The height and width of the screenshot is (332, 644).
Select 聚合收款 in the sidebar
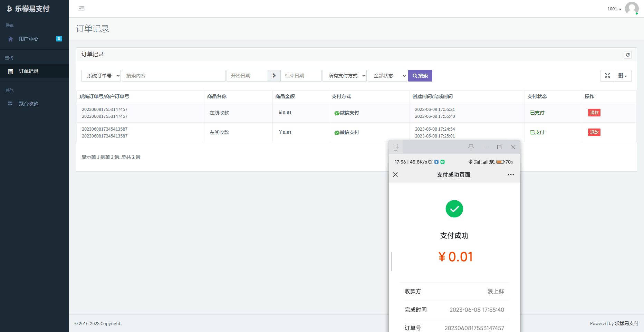click(x=28, y=104)
